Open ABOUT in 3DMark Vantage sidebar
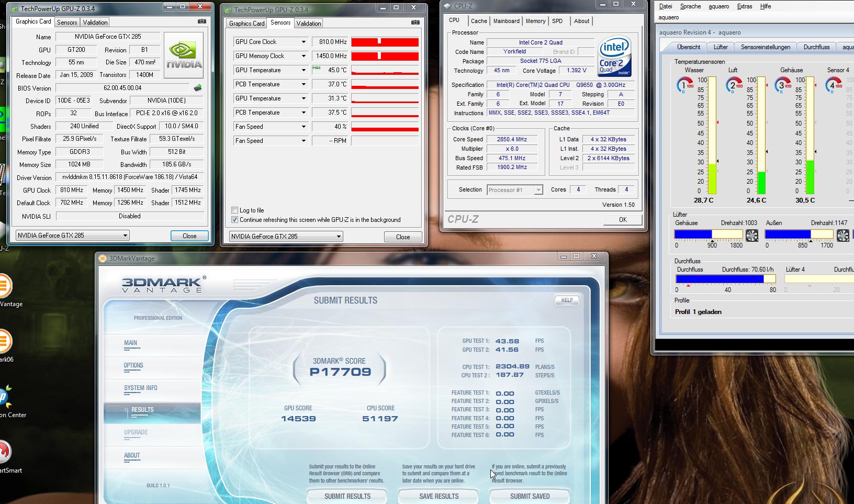This screenshot has height=504, width=854. tap(132, 455)
